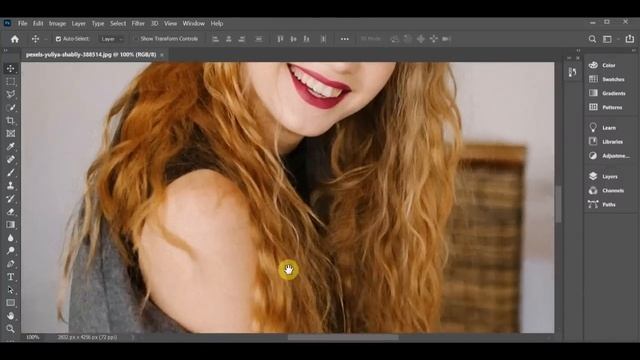Select the Blur tool
The height and width of the screenshot is (360, 640).
tap(11, 238)
